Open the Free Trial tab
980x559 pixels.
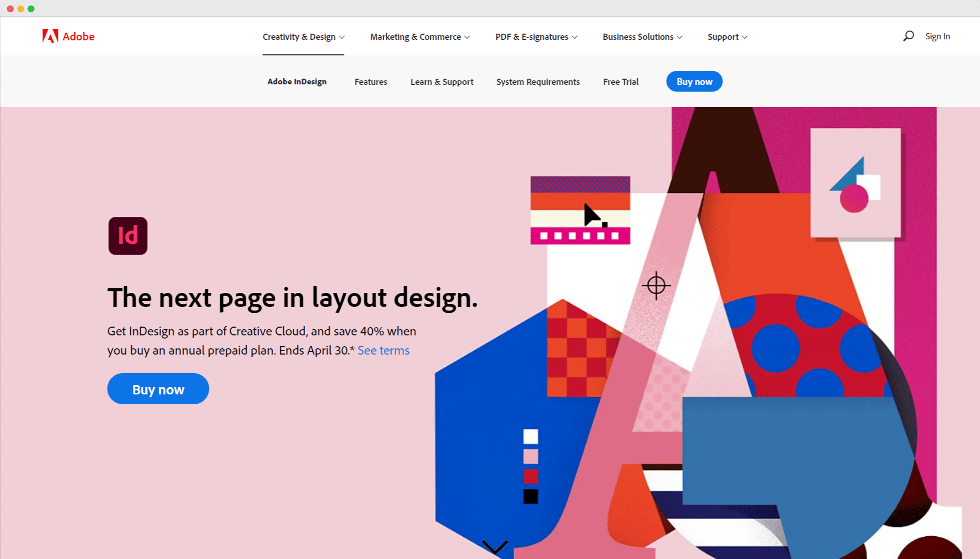point(621,82)
